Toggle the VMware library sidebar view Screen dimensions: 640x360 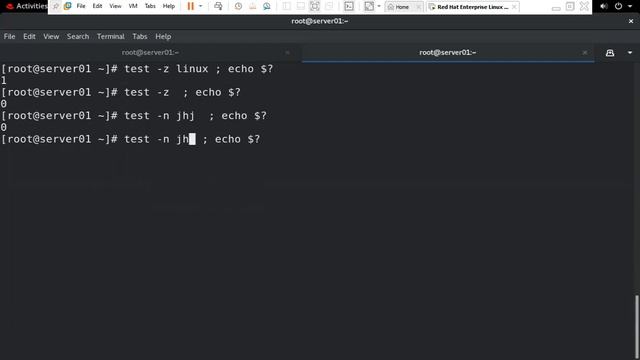coord(287,6)
